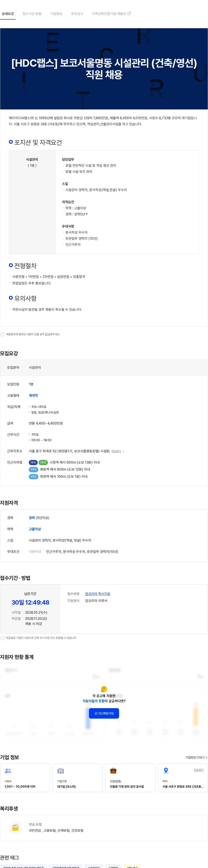
Task: Open 잡코리아 즉시지원 application link
Action: [x=97, y=594]
